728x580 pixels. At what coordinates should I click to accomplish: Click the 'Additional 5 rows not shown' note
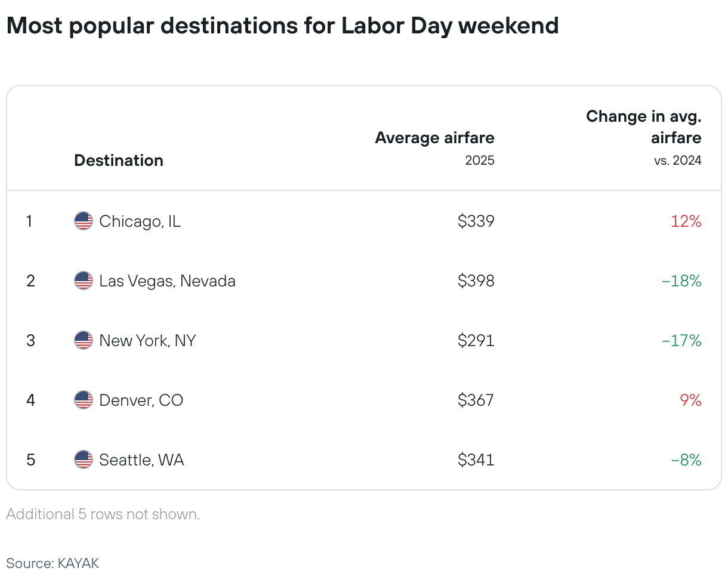103,514
